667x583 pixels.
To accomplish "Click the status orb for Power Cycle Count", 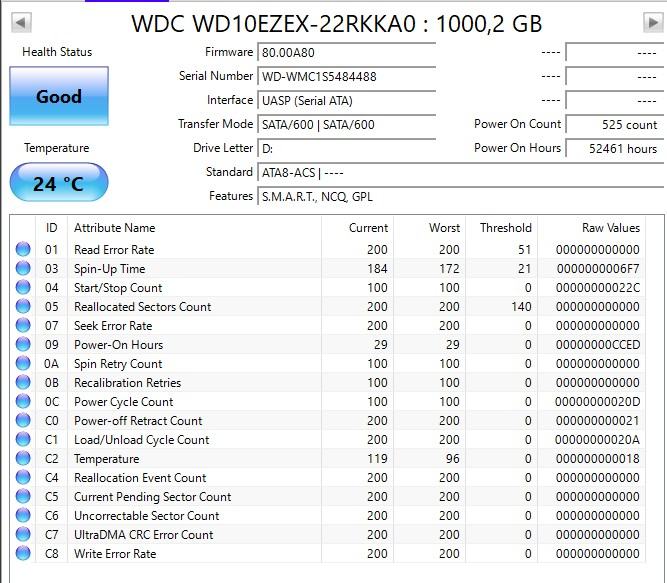I will point(23,401).
